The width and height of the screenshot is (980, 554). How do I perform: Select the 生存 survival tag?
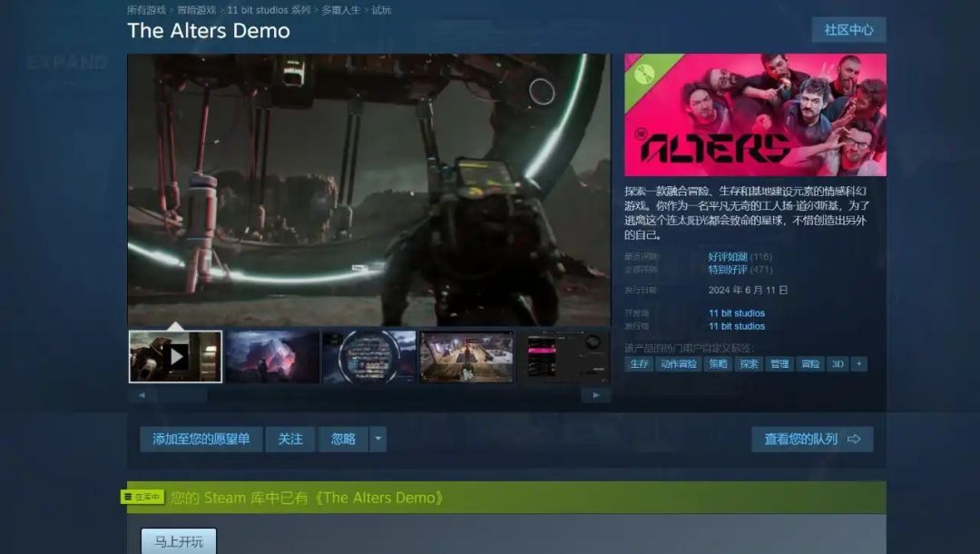639,364
